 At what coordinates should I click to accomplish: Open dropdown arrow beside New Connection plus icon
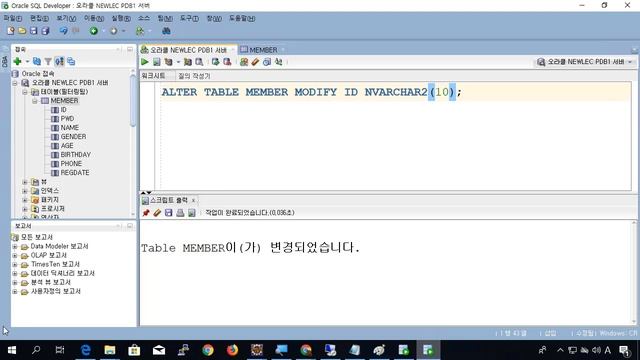click(x=27, y=62)
